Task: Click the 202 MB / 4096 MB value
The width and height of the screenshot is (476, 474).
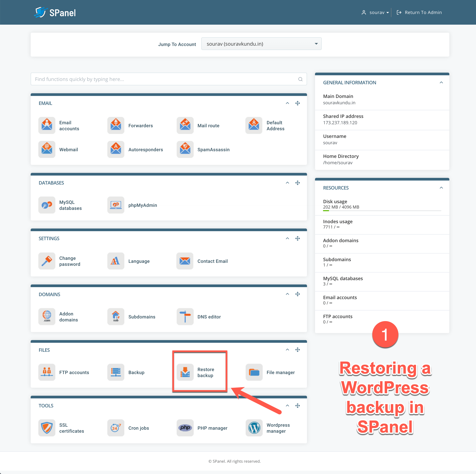Action: [341, 207]
